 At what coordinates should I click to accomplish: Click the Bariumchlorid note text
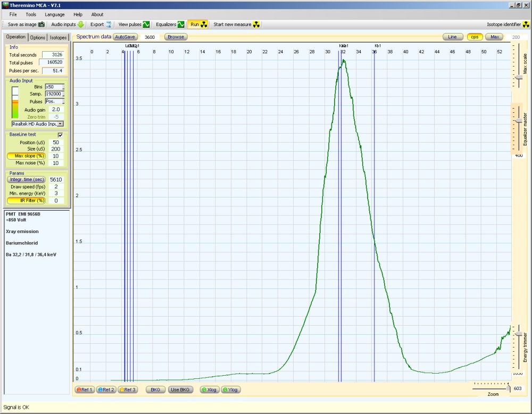point(22,243)
